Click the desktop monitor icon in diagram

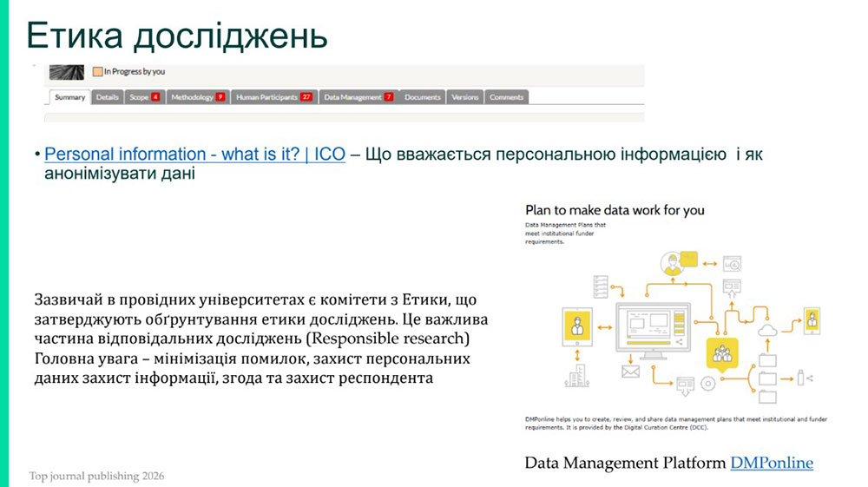click(x=652, y=328)
